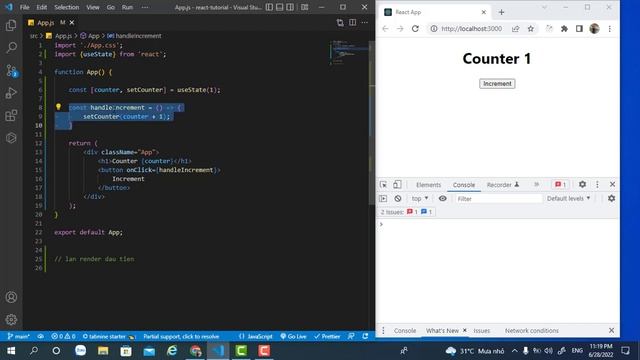Open VS Code overflow menu ellipsis
640x360 pixels.
point(145,7)
